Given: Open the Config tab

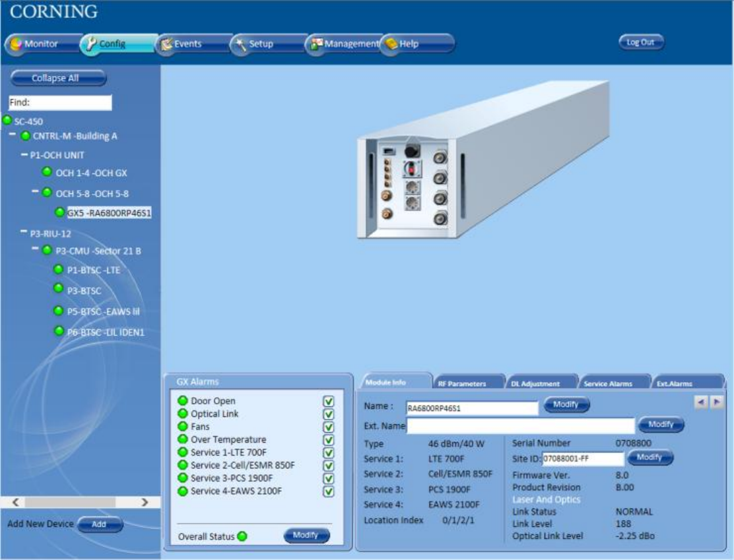Looking at the screenshot, I should (x=118, y=44).
